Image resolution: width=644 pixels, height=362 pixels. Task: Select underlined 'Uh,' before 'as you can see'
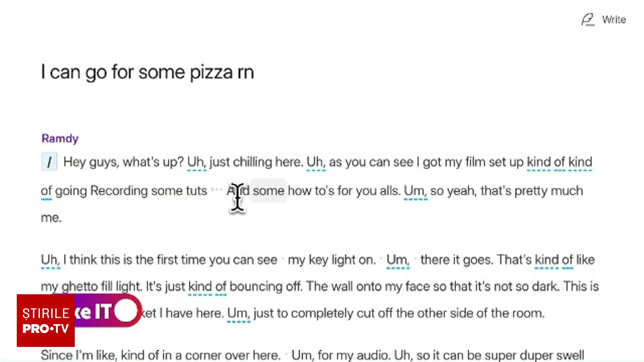[x=316, y=162]
